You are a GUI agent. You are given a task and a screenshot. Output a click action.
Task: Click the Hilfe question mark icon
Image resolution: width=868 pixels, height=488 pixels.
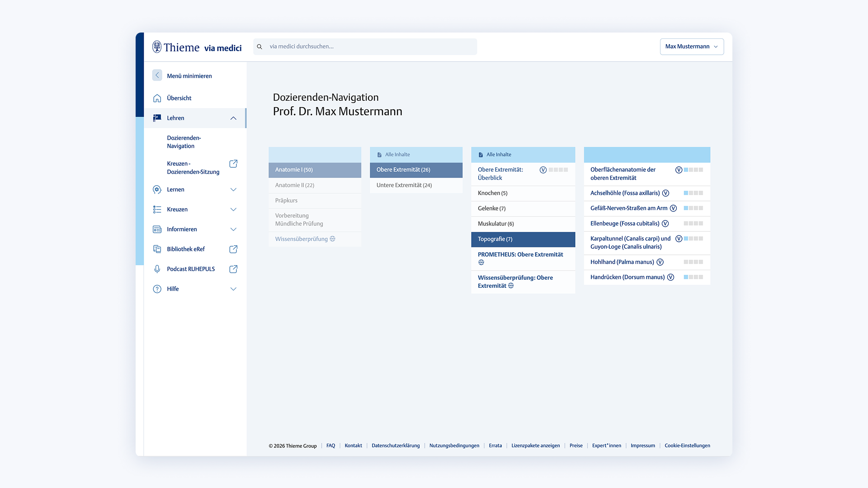[157, 289]
